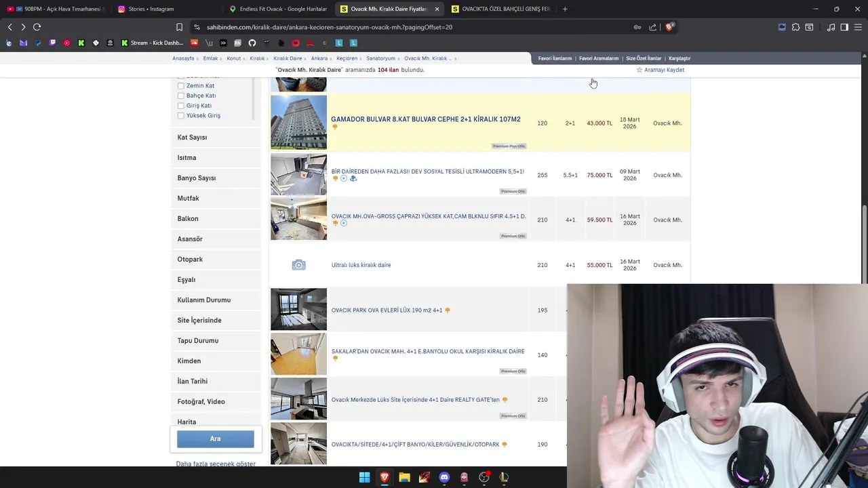Click the star icon beside Aramayı Kaydet
The width and height of the screenshot is (868, 488).
tap(639, 70)
